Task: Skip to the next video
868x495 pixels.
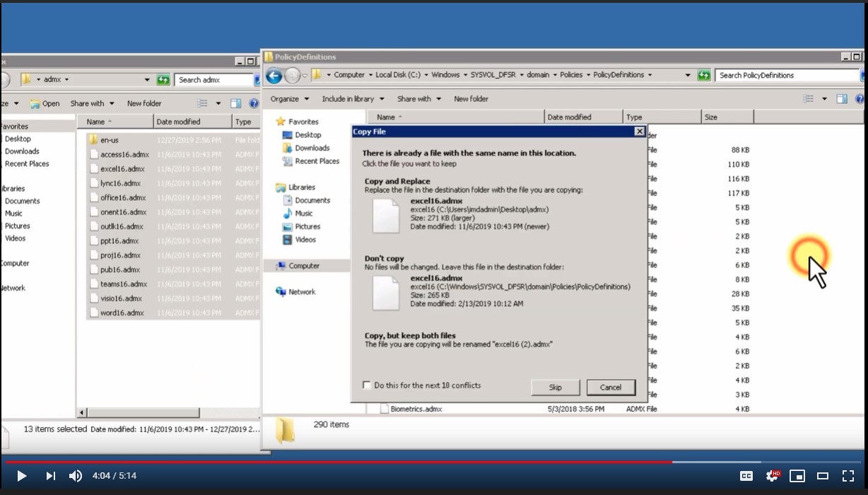Action: (x=50, y=476)
